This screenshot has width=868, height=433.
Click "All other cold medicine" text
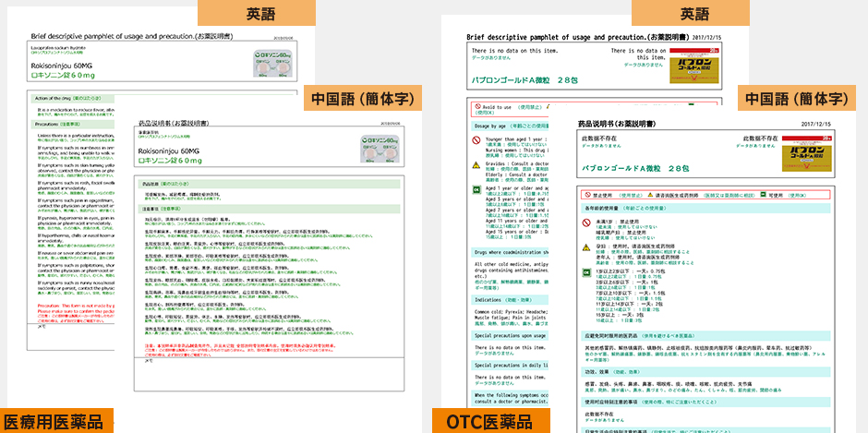coord(511,264)
